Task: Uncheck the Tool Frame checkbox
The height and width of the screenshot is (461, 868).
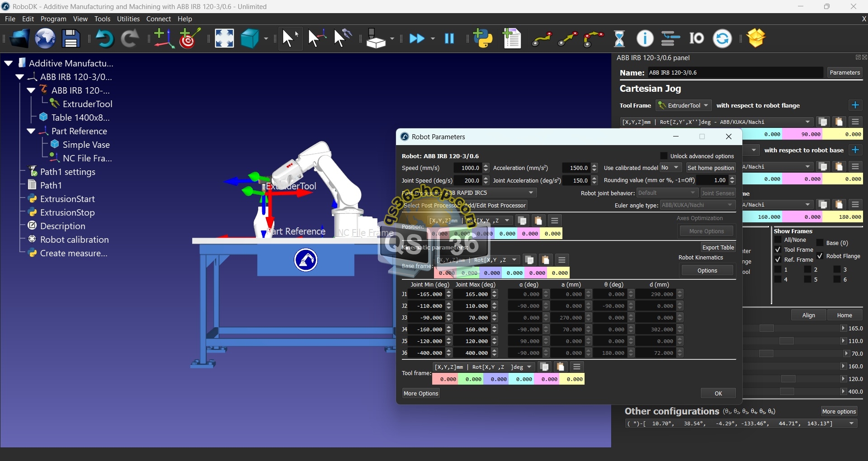Action: pos(778,249)
